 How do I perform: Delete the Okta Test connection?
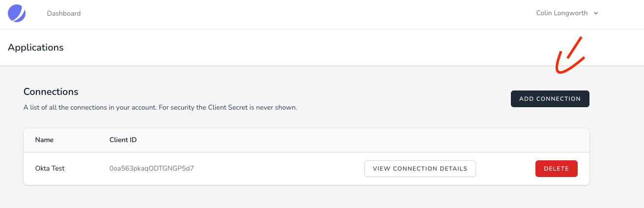click(x=556, y=168)
